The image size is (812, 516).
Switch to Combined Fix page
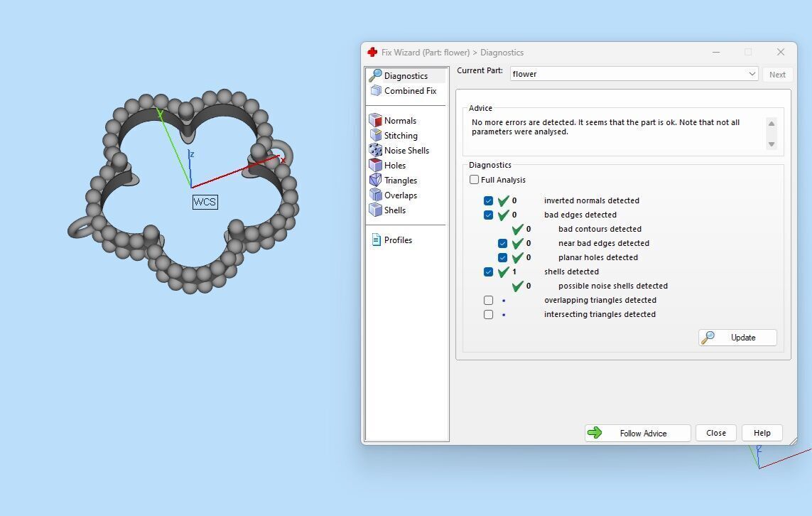[410, 91]
